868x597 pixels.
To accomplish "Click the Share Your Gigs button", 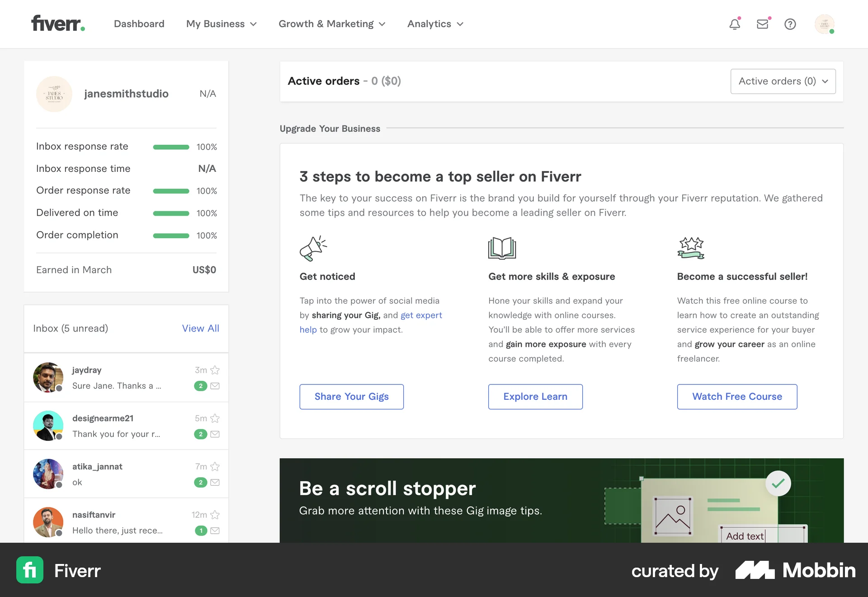I will tap(351, 397).
